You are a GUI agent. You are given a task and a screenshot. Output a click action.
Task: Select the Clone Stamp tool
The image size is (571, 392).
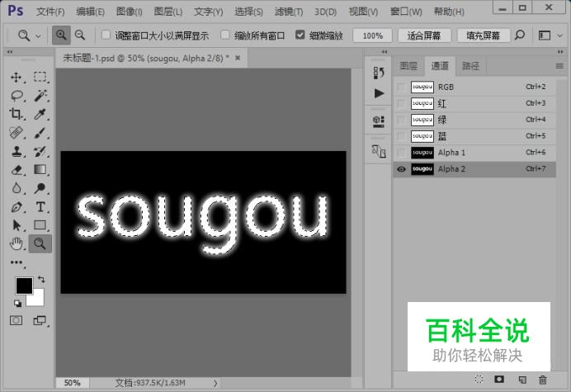pyautogui.click(x=16, y=151)
